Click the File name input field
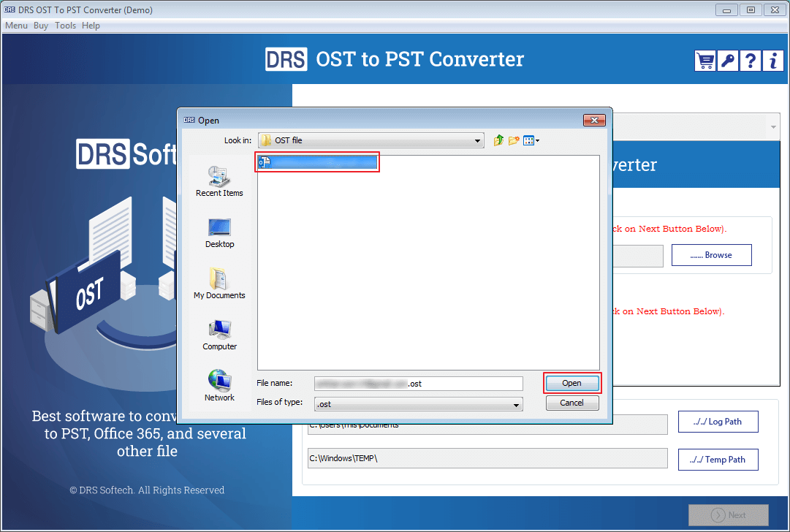This screenshot has width=790, height=532. [x=418, y=384]
